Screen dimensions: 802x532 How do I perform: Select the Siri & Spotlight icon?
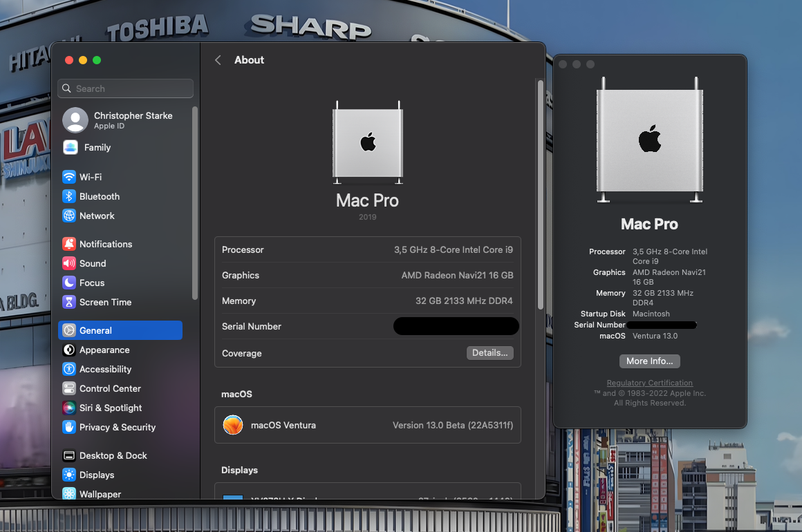pyautogui.click(x=69, y=408)
